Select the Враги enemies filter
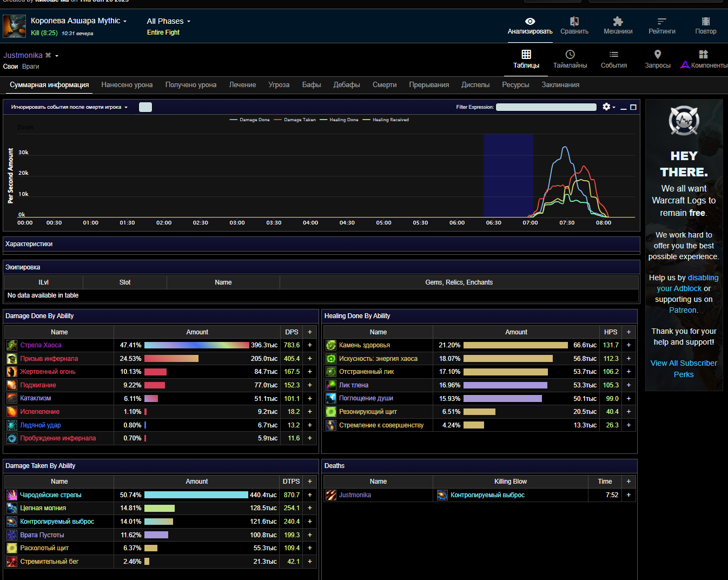Viewport: 728px width, 580px height. (30, 67)
